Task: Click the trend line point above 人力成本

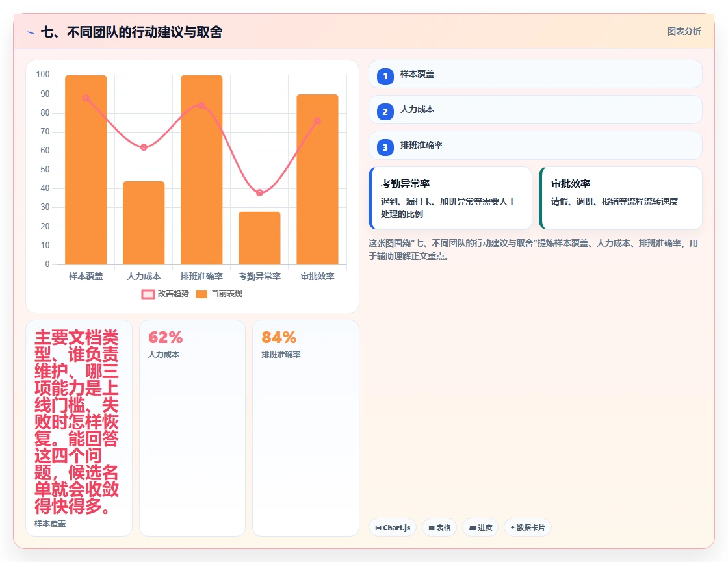Action: pos(144,147)
